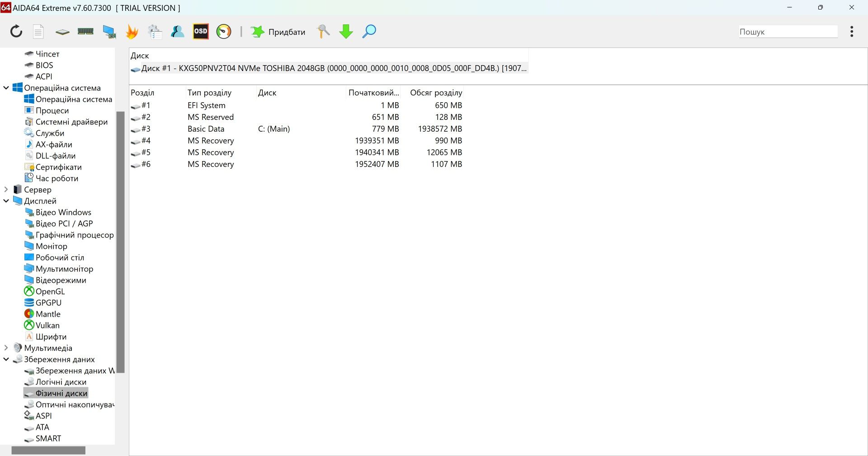Viewport: 868px width, 456px height.
Task: Click the GPGPU icon in tree
Action: 29,303
